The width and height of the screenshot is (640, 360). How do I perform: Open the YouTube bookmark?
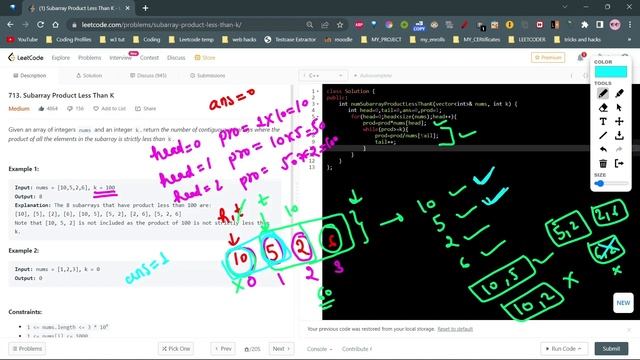22,40
